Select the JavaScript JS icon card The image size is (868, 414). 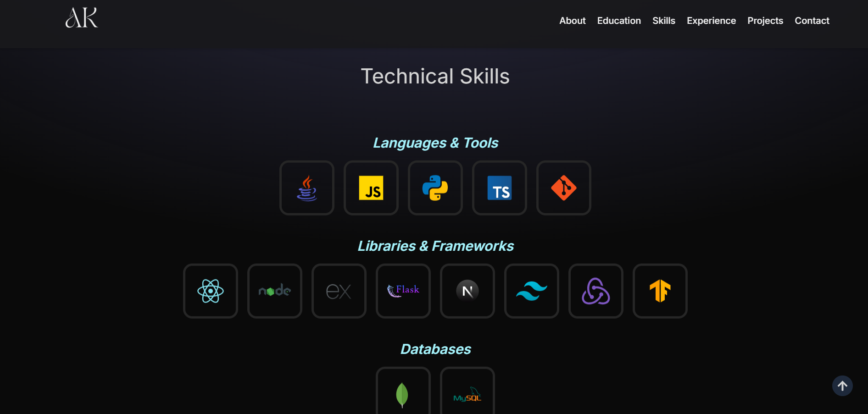coord(371,188)
